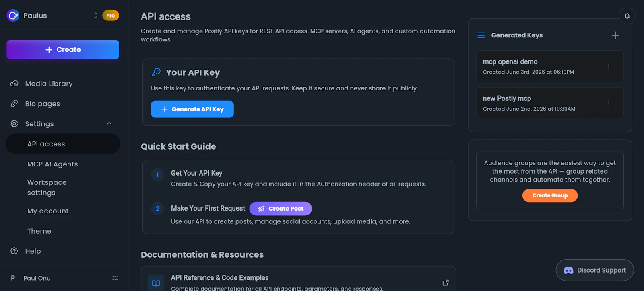Click Create Post button
This screenshot has width=644, height=291.
[x=281, y=209]
